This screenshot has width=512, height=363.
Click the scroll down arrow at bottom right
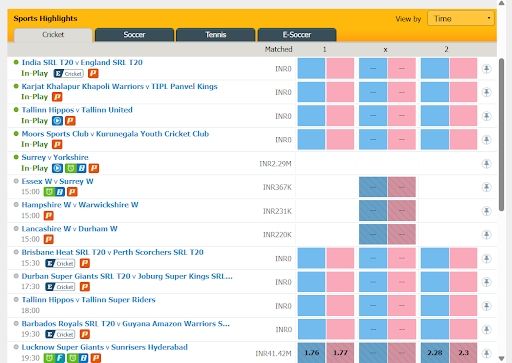coord(501,358)
